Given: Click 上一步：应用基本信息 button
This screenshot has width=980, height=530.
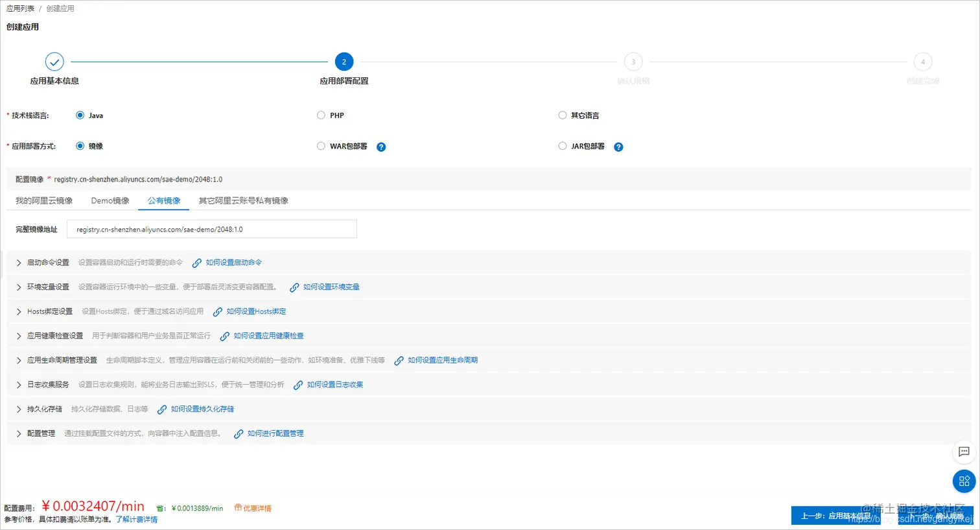Looking at the screenshot, I should point(836,516).
